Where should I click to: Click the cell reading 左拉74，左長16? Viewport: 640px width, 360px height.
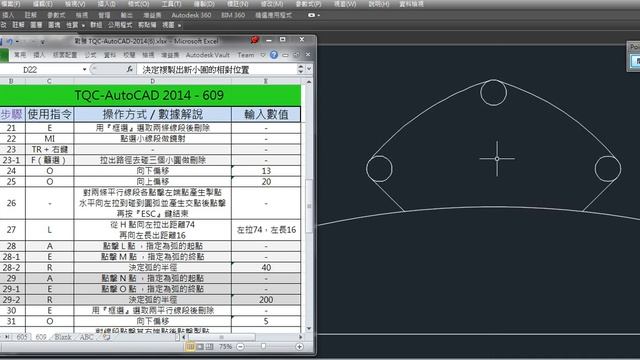pyautogui.click(x=266, y=230)
